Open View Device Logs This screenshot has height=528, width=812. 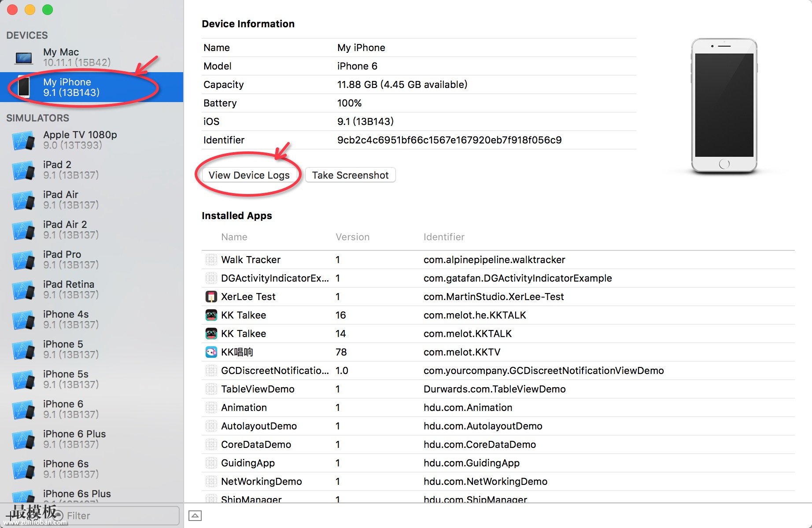[x=249, y=175]
